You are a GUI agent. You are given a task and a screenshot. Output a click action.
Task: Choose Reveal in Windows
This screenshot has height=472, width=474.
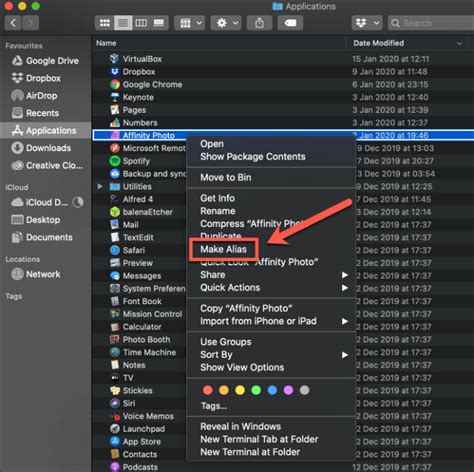coord(271,426)
